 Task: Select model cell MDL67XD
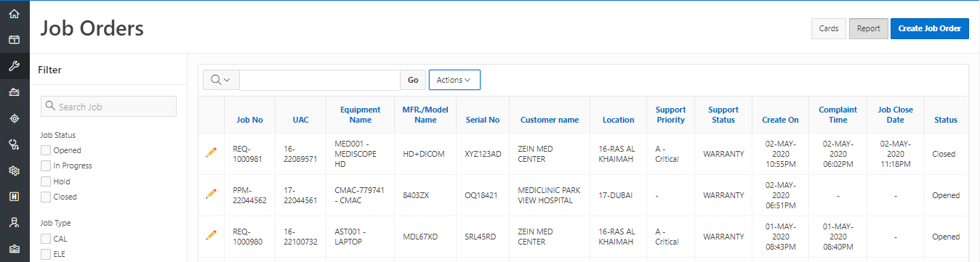point(419,237)
